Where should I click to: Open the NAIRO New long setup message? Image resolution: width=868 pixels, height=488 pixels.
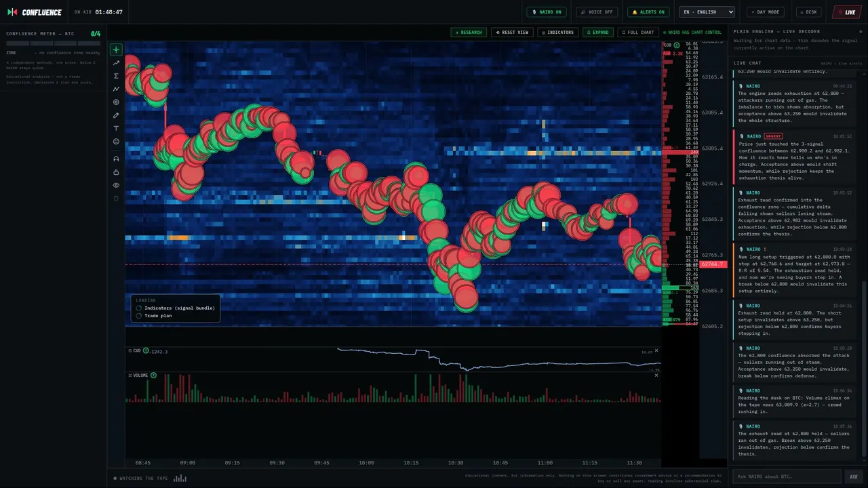pyautogui.click(x=794, y=270)
